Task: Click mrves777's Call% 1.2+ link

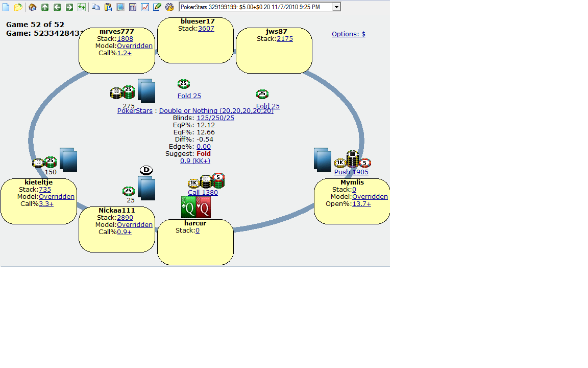Action: [125, 53]
